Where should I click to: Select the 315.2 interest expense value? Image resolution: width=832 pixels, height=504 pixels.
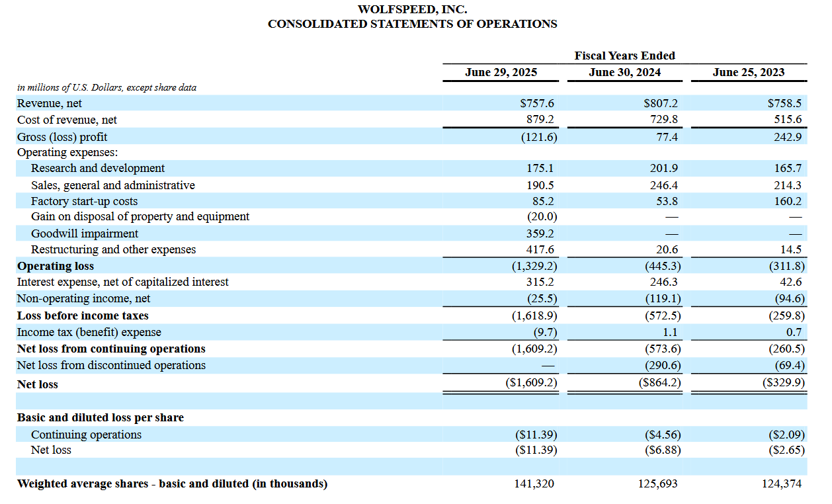540,282
